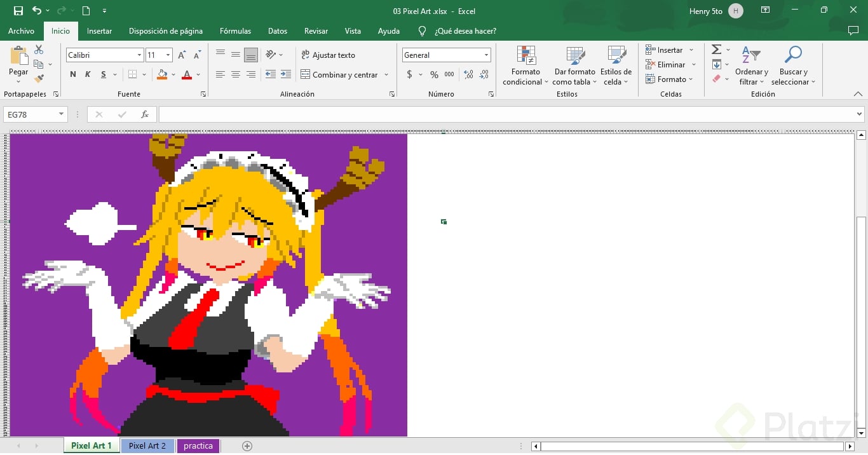Click the Clear eraser icon
Image resolution: width=868 pixels, height=455 pixels.
tap(716, 79)
